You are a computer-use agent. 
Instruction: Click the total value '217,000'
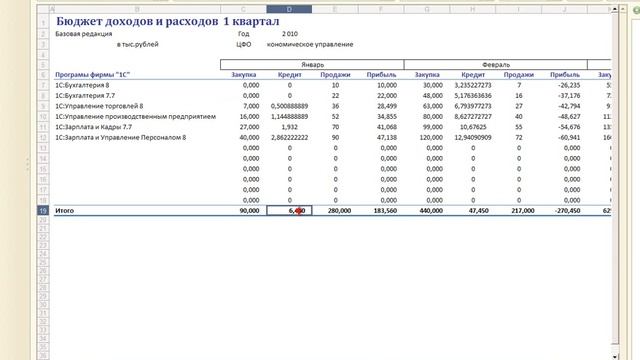pos(522,211)
